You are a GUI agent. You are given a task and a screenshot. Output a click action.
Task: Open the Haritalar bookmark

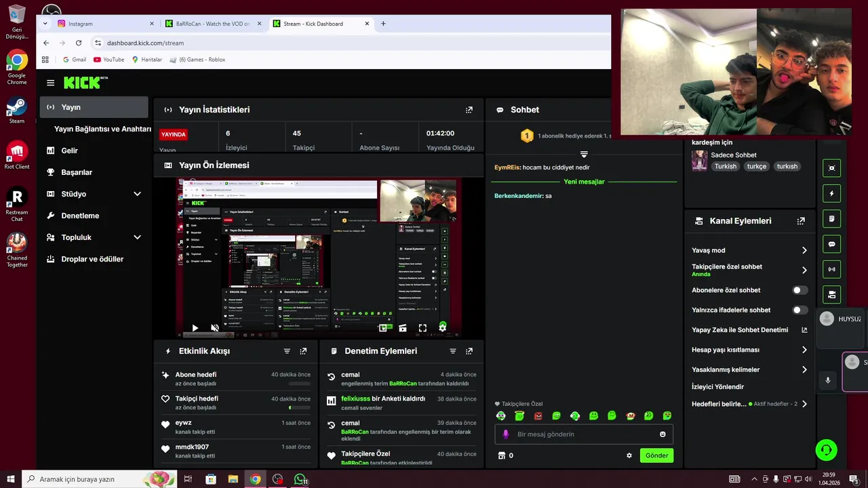146,60
